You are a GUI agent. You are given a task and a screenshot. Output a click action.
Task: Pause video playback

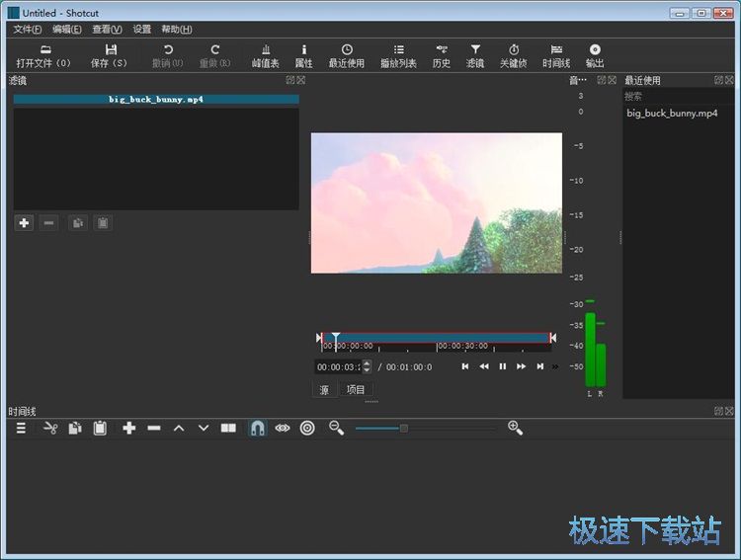point(503,366)
